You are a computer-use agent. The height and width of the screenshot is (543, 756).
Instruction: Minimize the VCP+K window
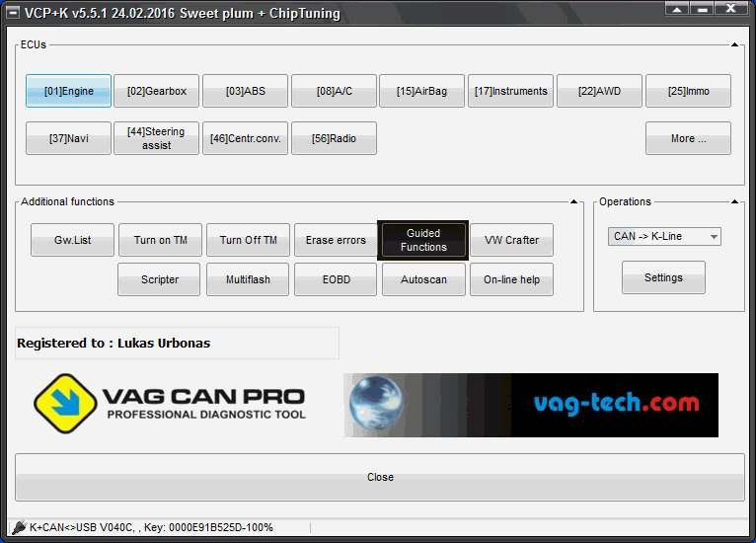[x=703, y=9]
